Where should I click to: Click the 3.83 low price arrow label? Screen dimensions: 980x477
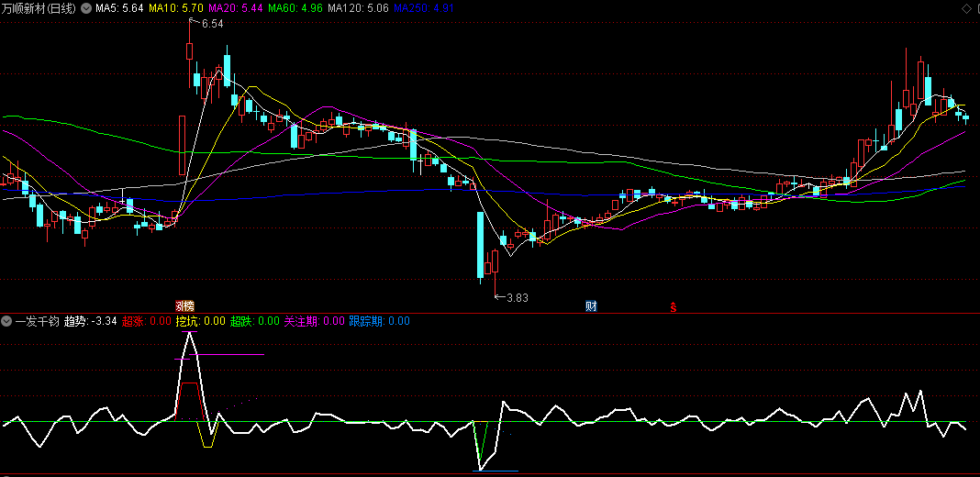512,298
